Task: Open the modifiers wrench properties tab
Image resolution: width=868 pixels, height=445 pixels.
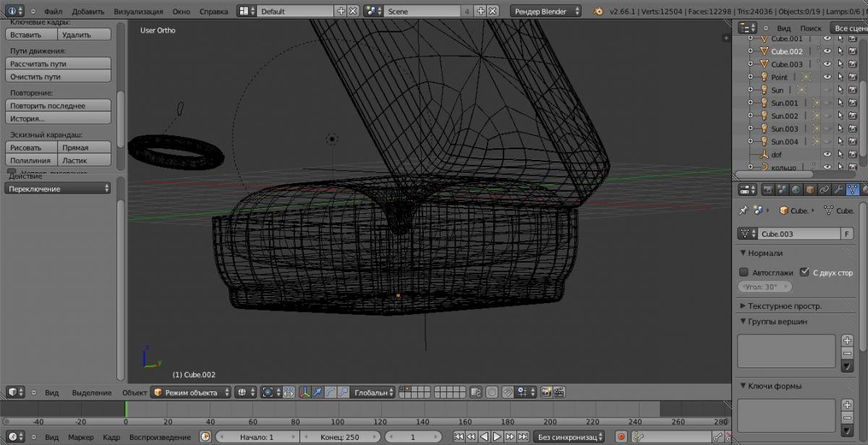Action: 838,190
